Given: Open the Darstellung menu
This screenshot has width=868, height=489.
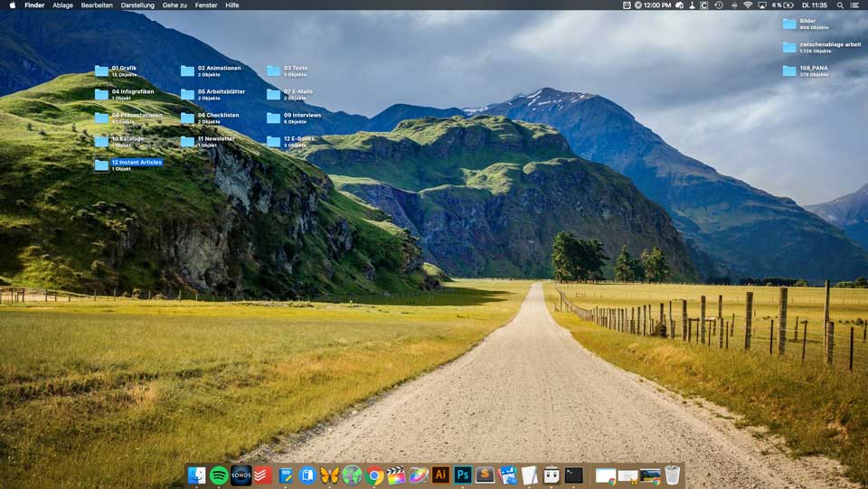Looking at the screenshot, I should [137, 5].
